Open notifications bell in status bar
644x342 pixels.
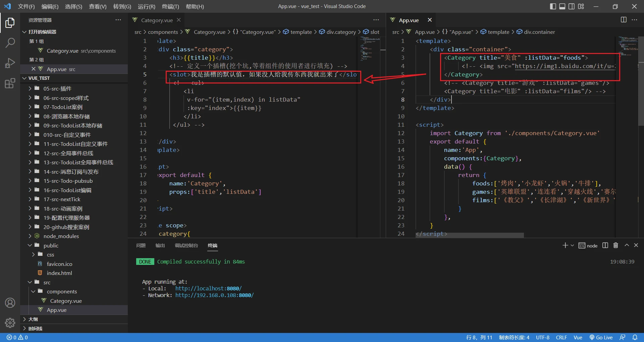(x=635, y=337)
